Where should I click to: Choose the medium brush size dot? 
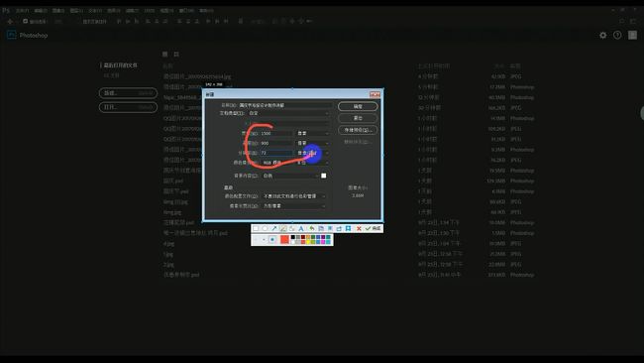pos(264,239)
